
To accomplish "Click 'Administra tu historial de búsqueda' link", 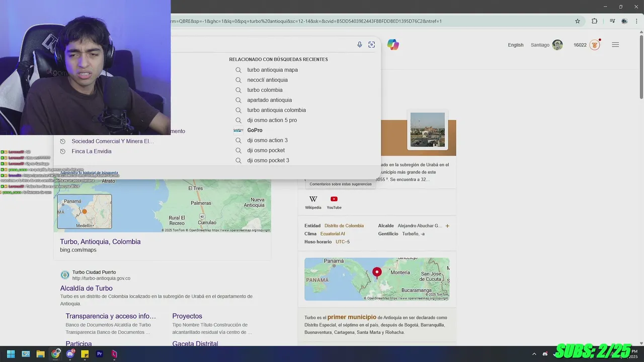I will (89, 173).
